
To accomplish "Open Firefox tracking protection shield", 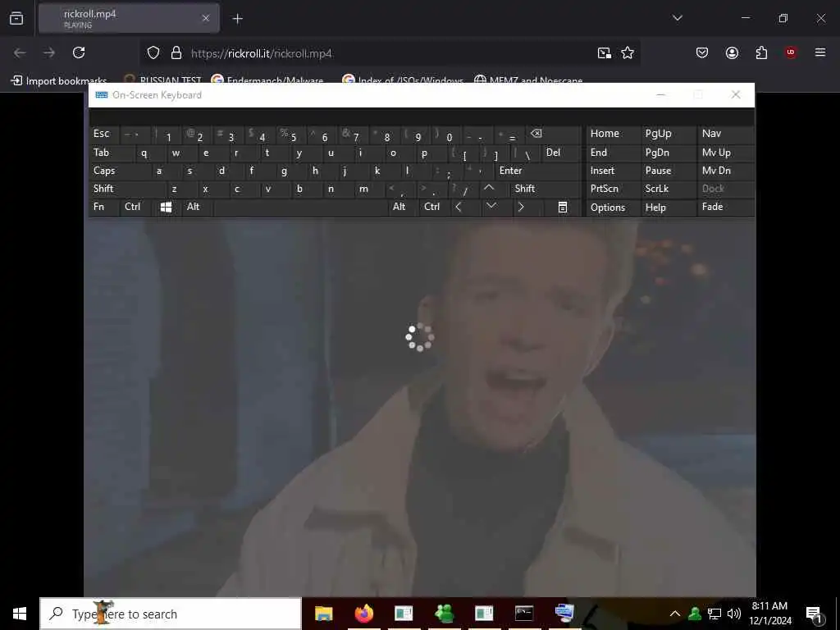I will click(x=153, y=52).
